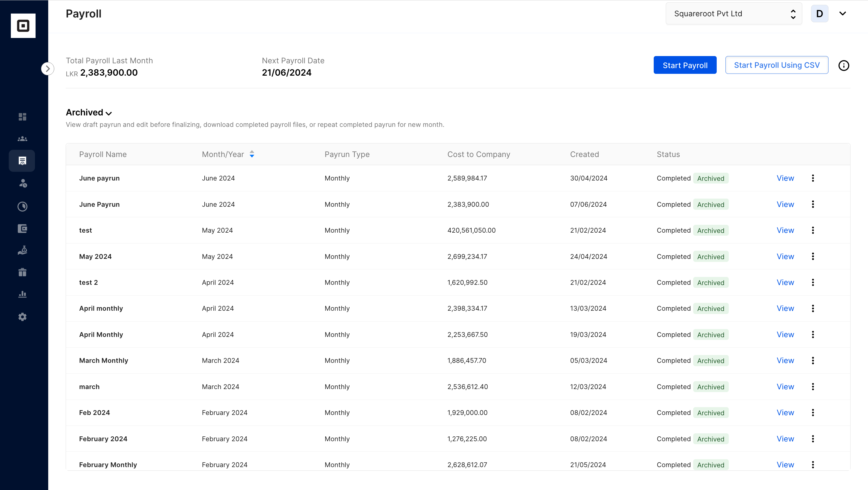Click the Squareroot logo icon in the sidebar

(23, 26)
